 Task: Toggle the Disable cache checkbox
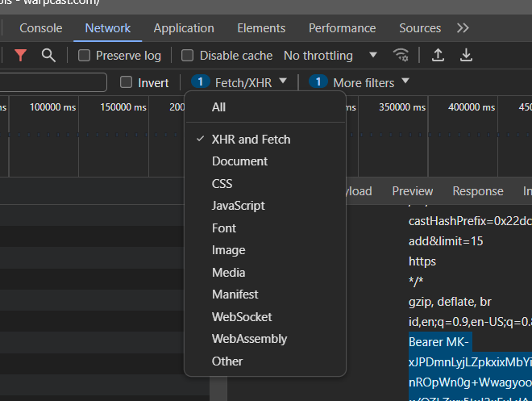click(x=187, y=56)
